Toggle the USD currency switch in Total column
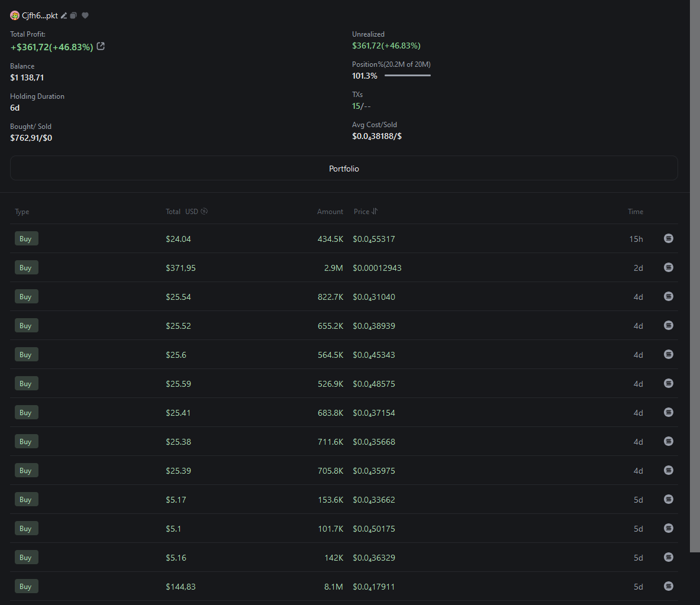The height and width of the screenshot is (605, 700). click(204, 212)
